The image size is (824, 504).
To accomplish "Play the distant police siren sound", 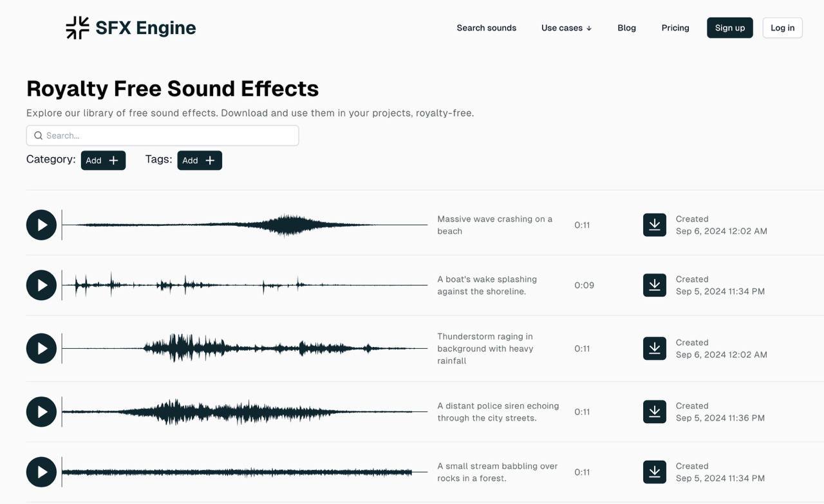I will 41,412.
